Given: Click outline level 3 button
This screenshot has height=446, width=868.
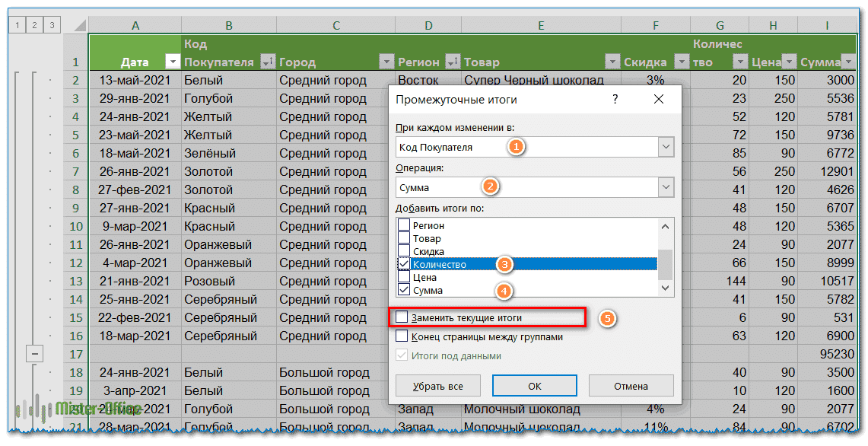Looking at the screenshot, I should click(x=51, y=25).
